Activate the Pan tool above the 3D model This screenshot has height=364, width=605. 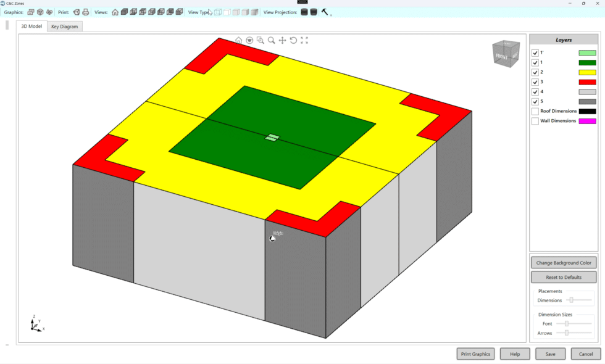pos(282,40)
